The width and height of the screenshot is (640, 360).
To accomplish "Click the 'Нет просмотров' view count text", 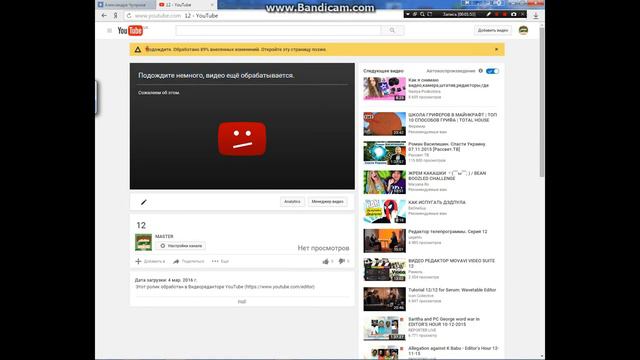I will (323, 248).
